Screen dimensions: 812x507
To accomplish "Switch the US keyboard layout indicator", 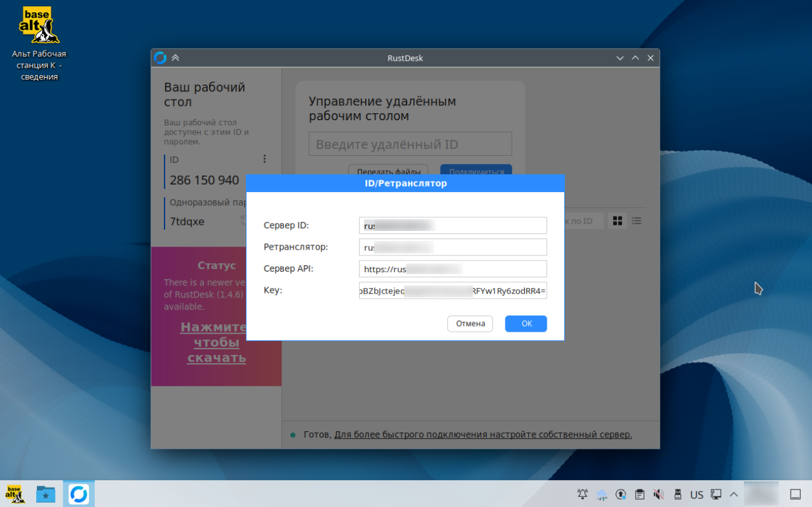I will [696, 494].
